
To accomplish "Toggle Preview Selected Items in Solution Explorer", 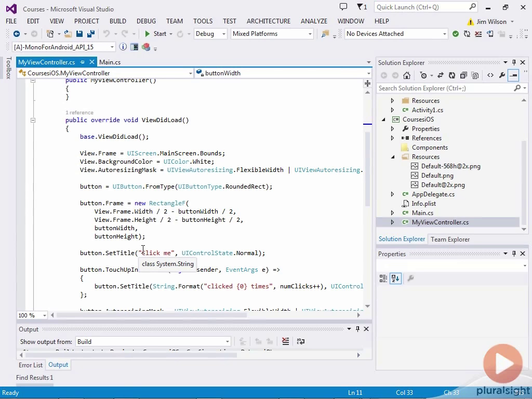I will [514, 75].
